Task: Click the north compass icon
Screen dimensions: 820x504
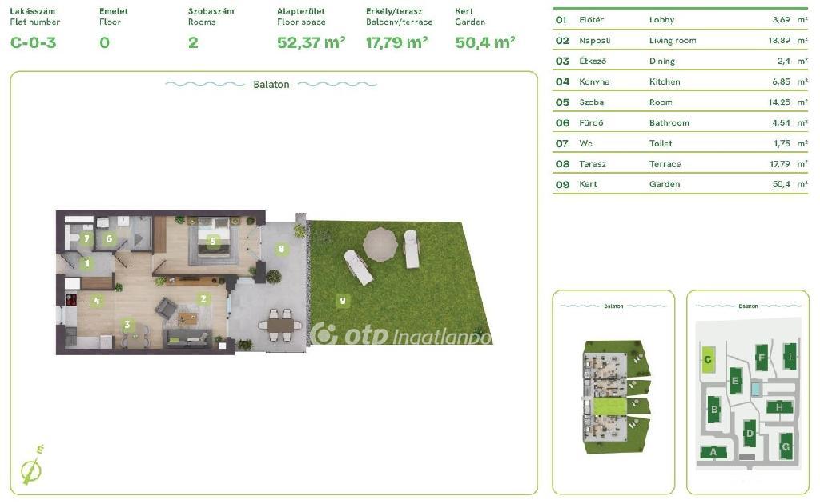Action: [32, 466]
